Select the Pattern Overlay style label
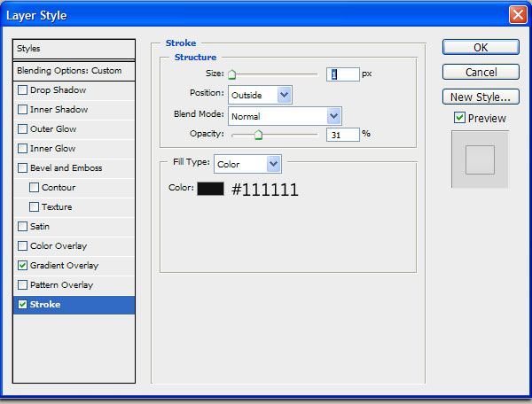 [61, 285]
